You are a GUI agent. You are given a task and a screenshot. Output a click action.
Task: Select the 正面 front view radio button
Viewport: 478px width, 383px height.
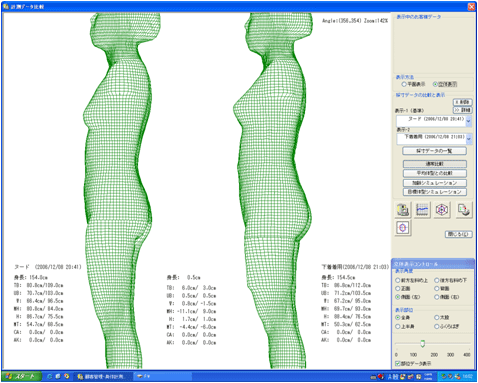(x=398, y=289)
